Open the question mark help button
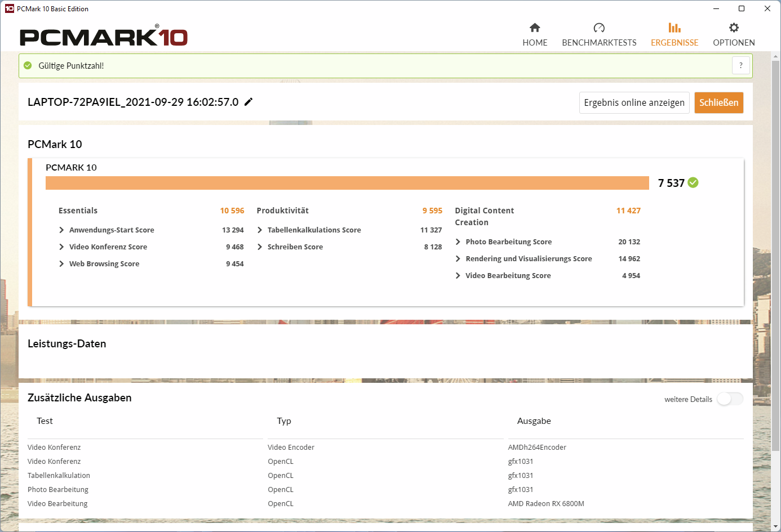 click(x=741, y=65)
